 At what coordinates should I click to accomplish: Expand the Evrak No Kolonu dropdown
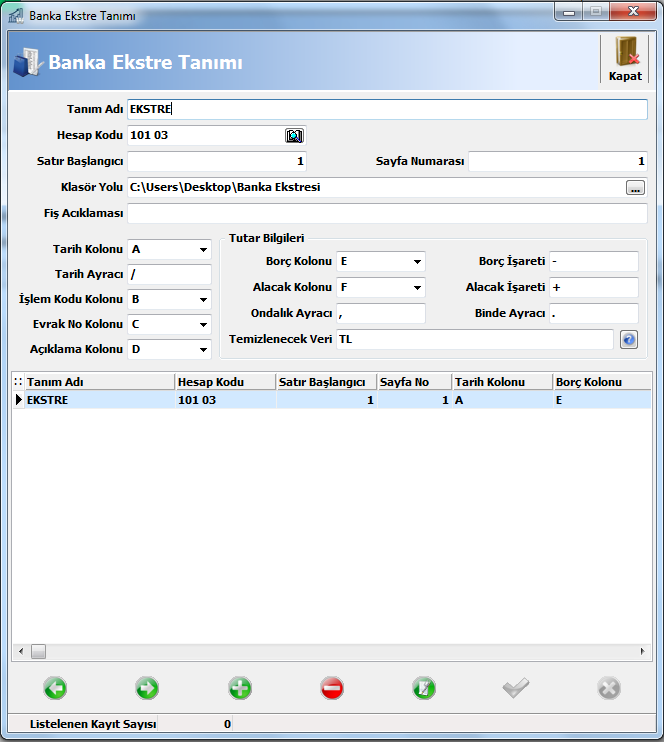(x=203, y=325)
